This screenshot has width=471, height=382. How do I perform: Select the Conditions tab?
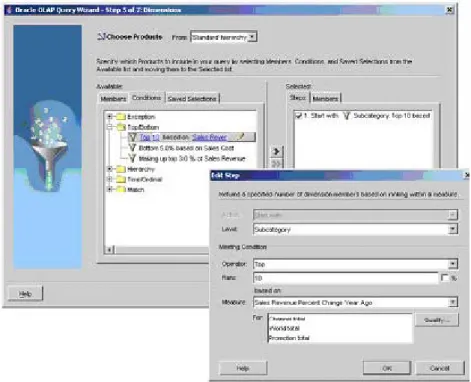147,98
